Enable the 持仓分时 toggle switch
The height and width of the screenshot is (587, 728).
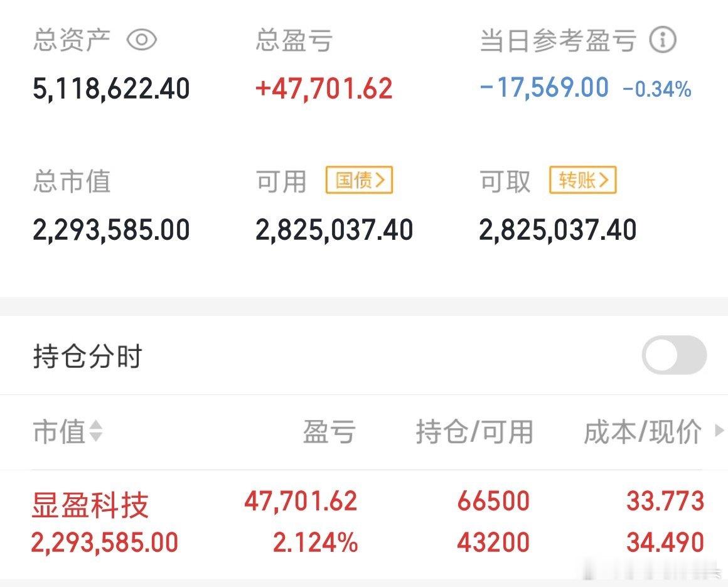pyautogui.click(x=674, y=355)
